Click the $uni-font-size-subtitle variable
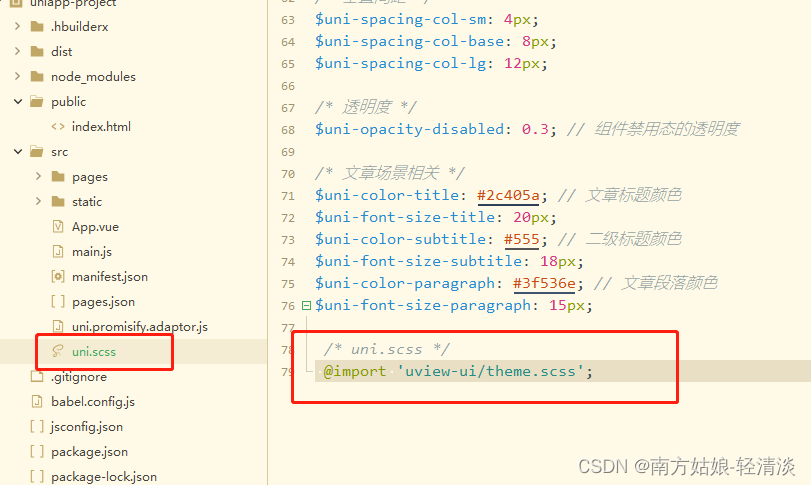Screen dimensions: 811x485 pyautogui.click(x=418, y=261)
